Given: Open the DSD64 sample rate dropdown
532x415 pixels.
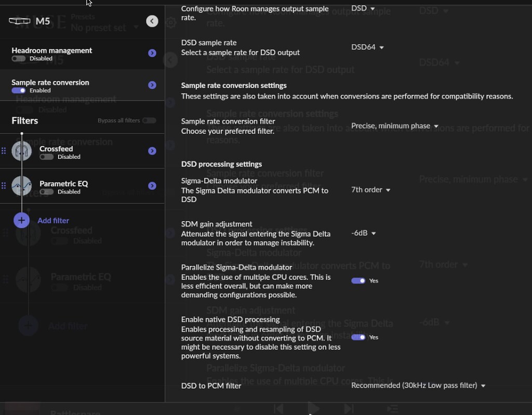Looking at the screenshot, I should tap(367, 47).
